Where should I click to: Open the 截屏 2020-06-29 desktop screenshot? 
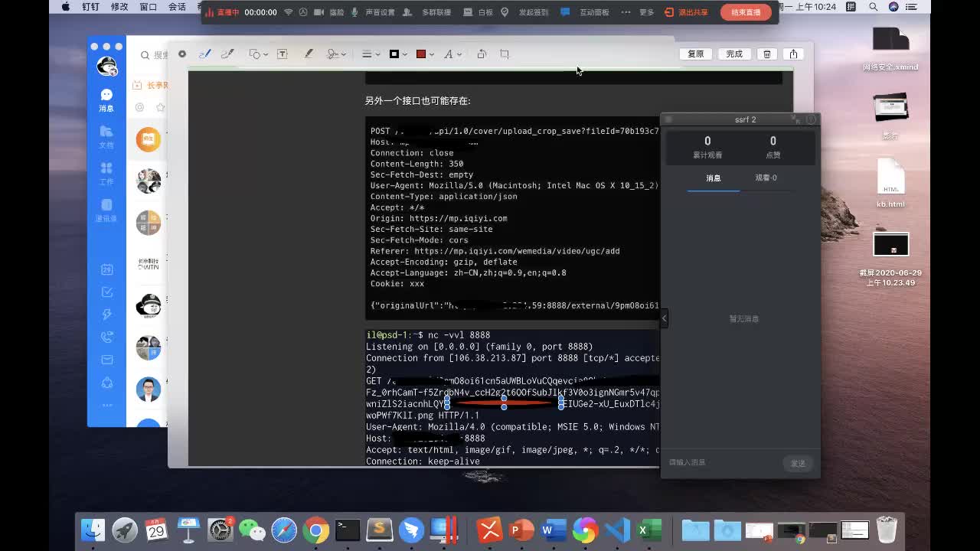(x=891, y=260)
